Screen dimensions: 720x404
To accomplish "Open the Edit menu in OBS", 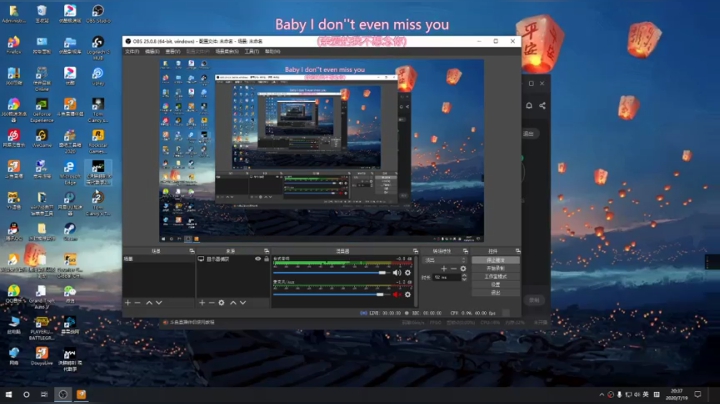I will (x=152, y=51).
